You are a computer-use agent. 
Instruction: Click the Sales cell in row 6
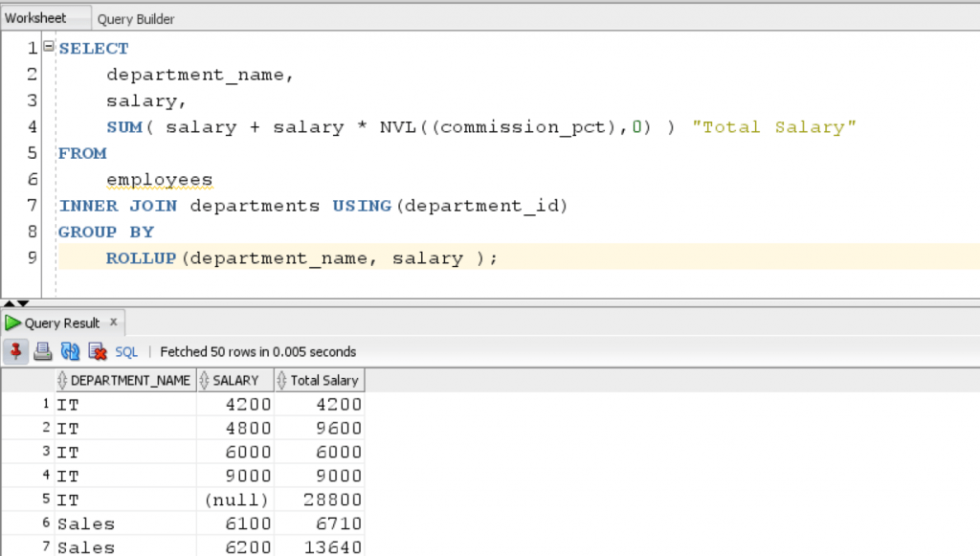pyautogui.click(x=86, y=523)
